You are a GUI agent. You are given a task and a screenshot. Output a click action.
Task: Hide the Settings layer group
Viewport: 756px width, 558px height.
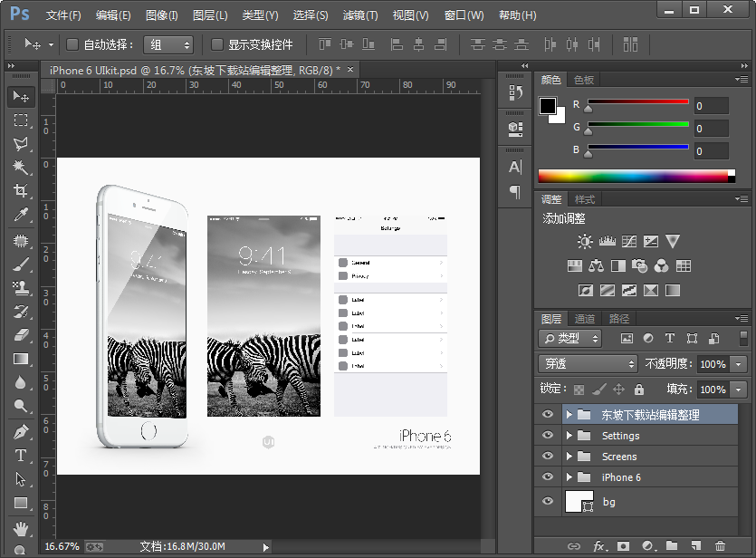click(547, 436)
